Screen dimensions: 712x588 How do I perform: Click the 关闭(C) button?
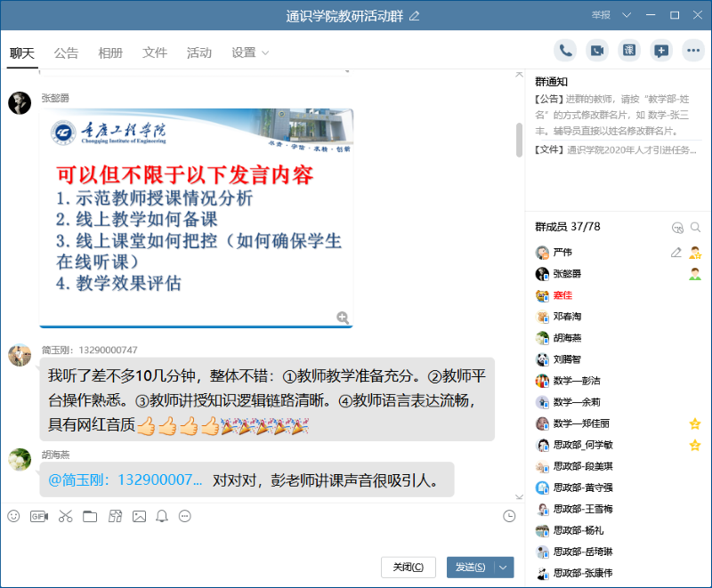(409, 567)
